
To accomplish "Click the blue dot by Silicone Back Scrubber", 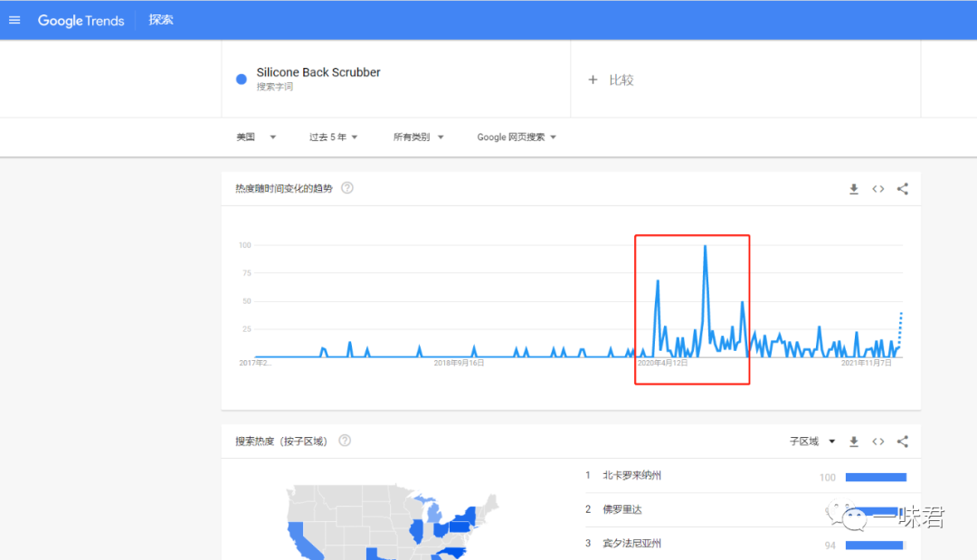I will click(x=242, y=80).
